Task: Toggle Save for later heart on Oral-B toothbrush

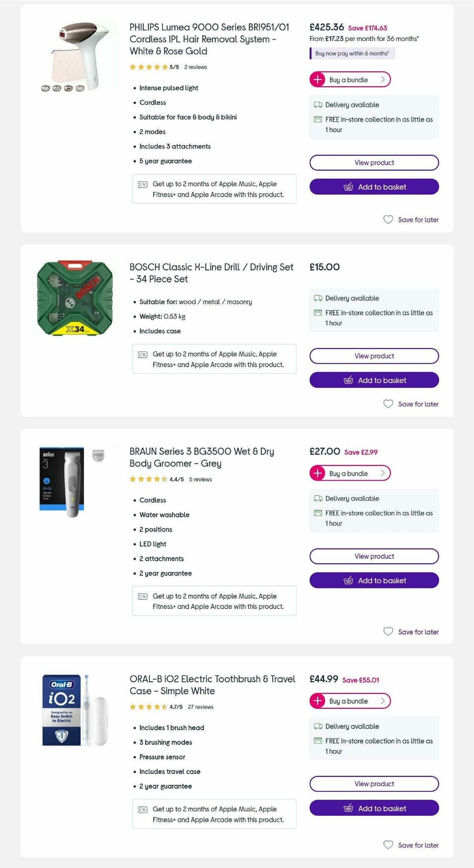Action: [x=388, y=845]
